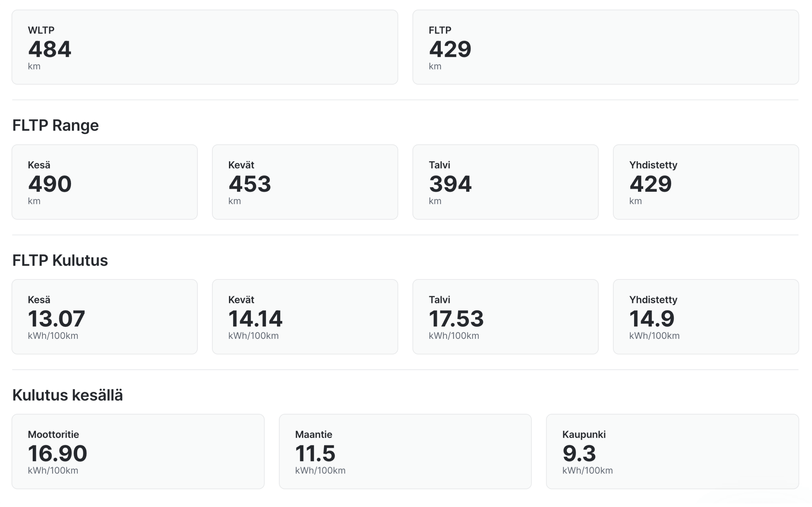The width and height of the screenshot is (812, 507).
Task: Click the Kulutus kesällä heading
Action: point(67,395)
